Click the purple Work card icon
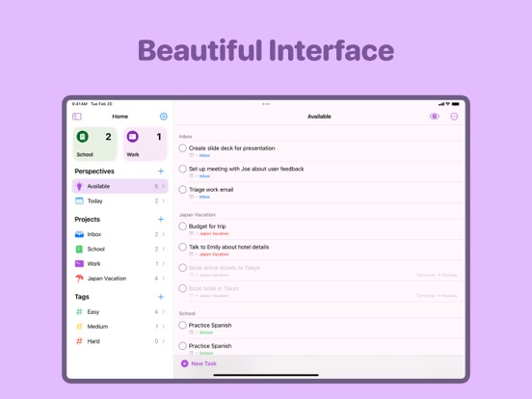The height and width of the screenshot is (399, 532). (x=133, y=137)
